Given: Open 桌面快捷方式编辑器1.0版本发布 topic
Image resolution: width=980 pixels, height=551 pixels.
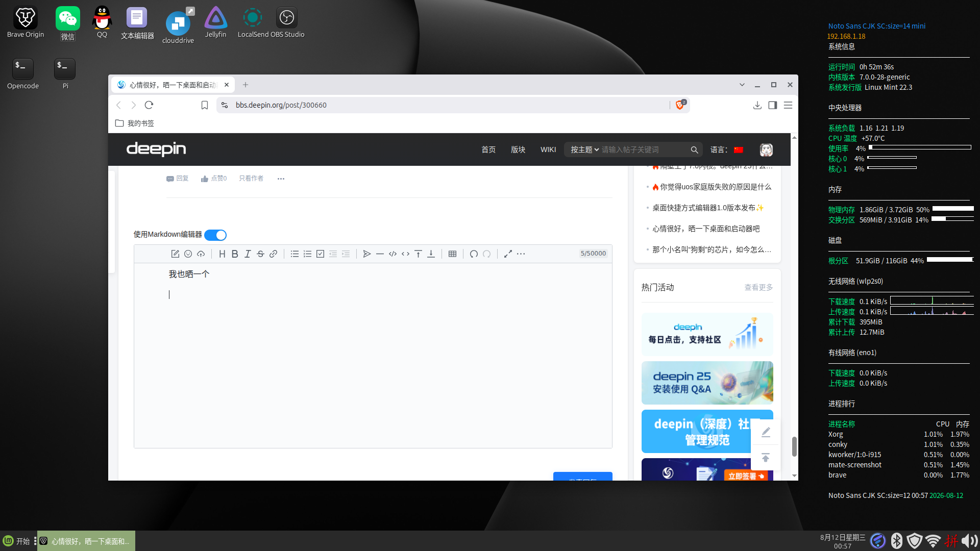Looking at the screenshot, I should pyautogui.click(x=708, y=208).
